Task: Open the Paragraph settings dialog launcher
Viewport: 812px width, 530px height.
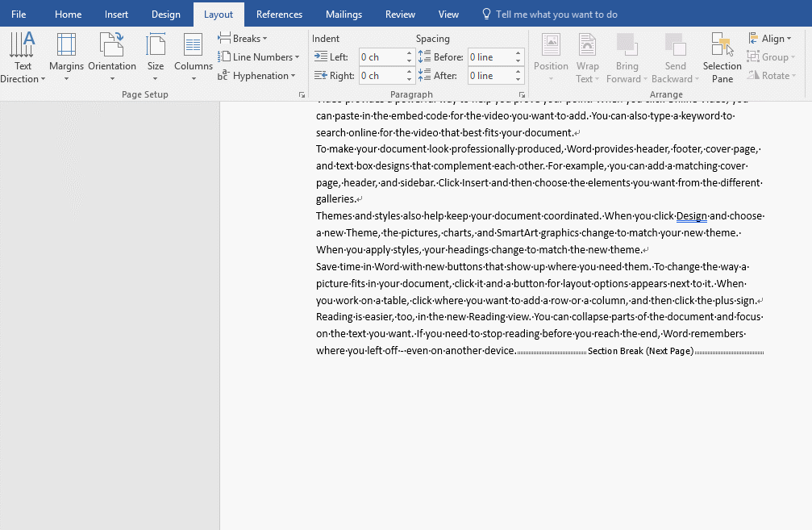Action: tap(522, 95)
